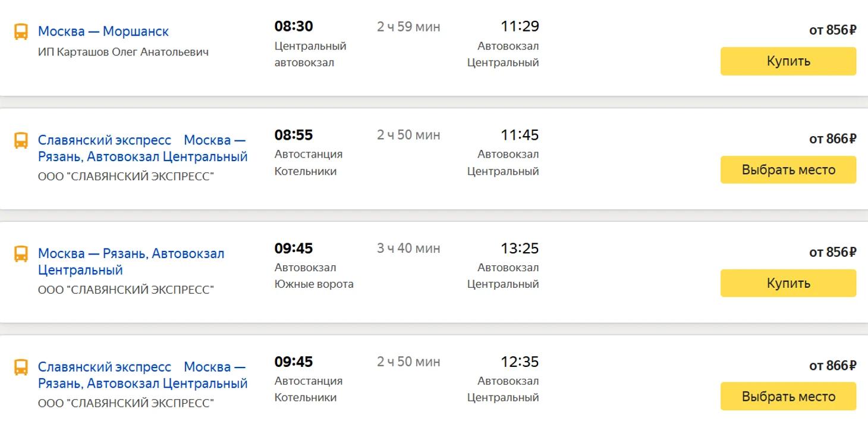
Task: Click bus icon beside Москва — Моршанск route
Action: [x=21, y=32]
